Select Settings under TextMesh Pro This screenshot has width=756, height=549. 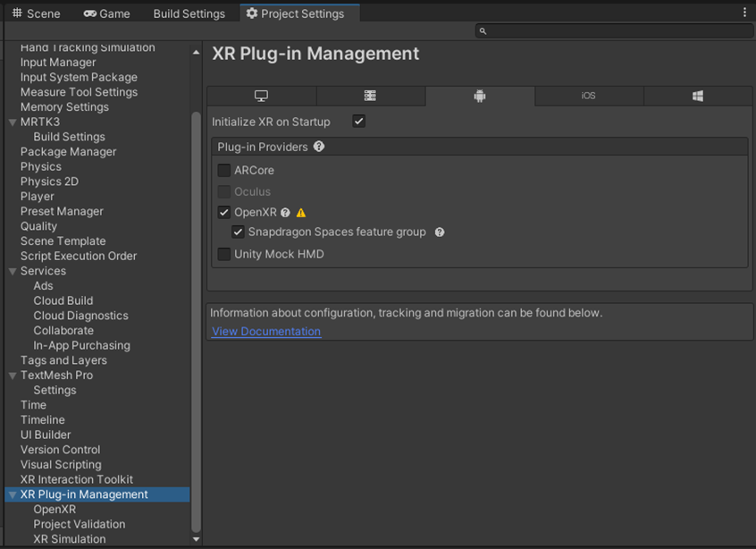point(55,390)
